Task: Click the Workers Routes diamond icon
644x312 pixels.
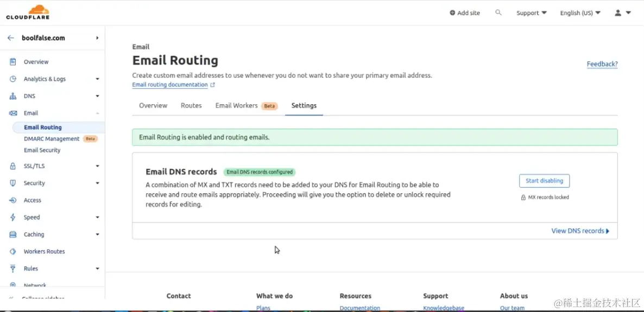Action: point(12,251)
